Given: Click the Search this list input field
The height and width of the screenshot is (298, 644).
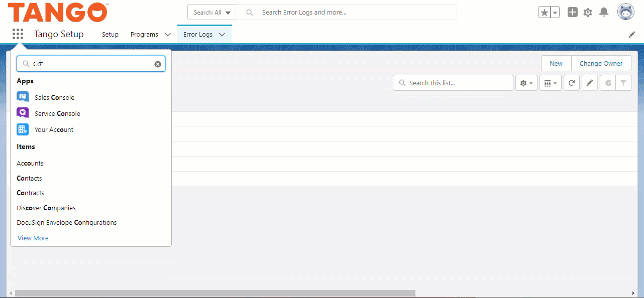Looking at the screenshot, I should [452, 82].
